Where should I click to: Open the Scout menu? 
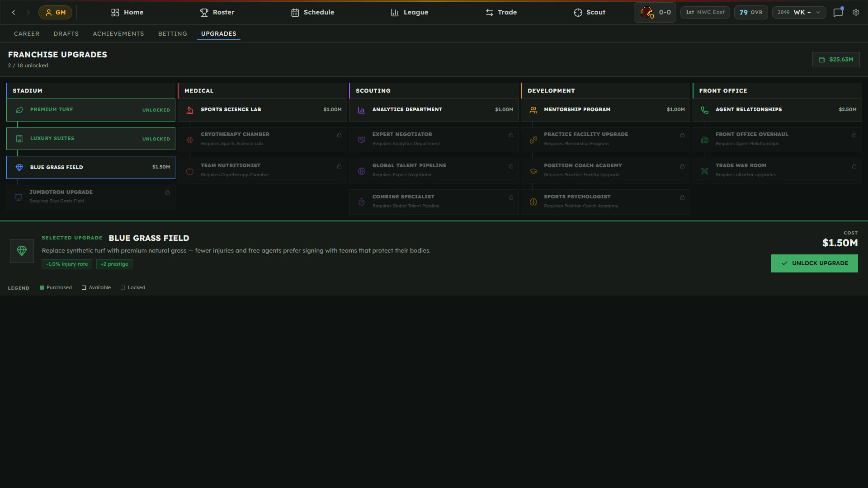(590, 13)
